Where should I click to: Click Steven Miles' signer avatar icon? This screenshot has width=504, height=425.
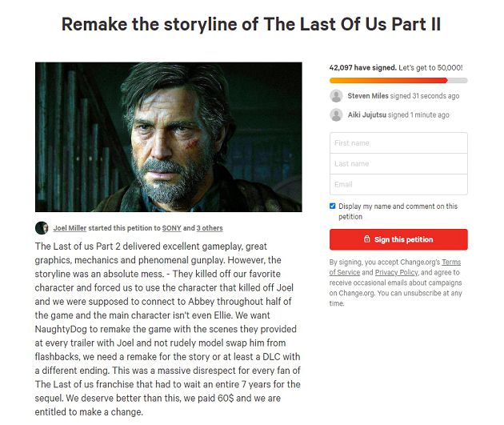point(337,96)
